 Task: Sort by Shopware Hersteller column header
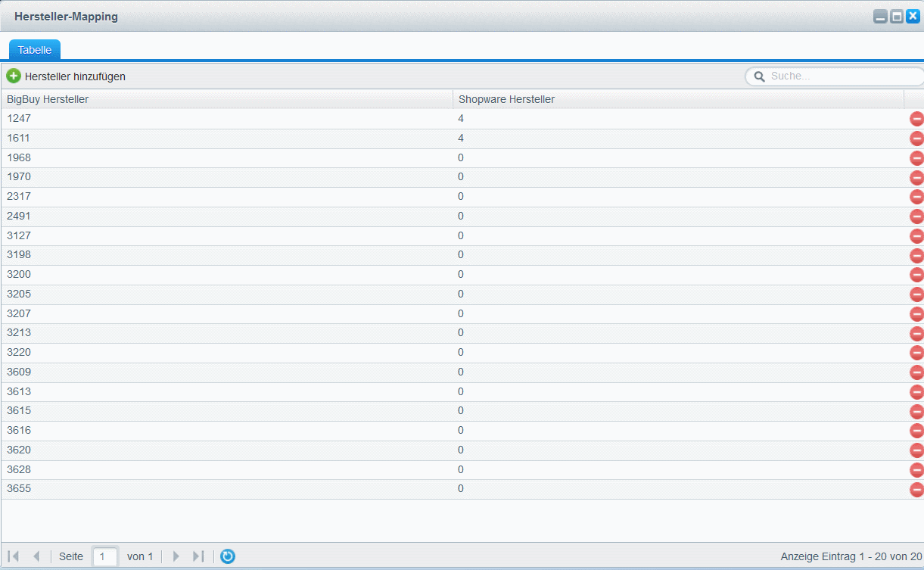point(677,99)
